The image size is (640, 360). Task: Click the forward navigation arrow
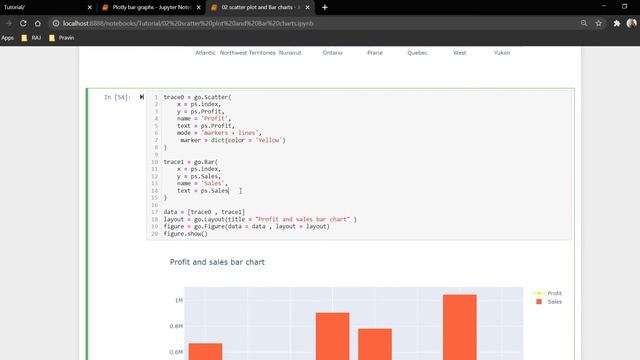click(x=9, y=23)
